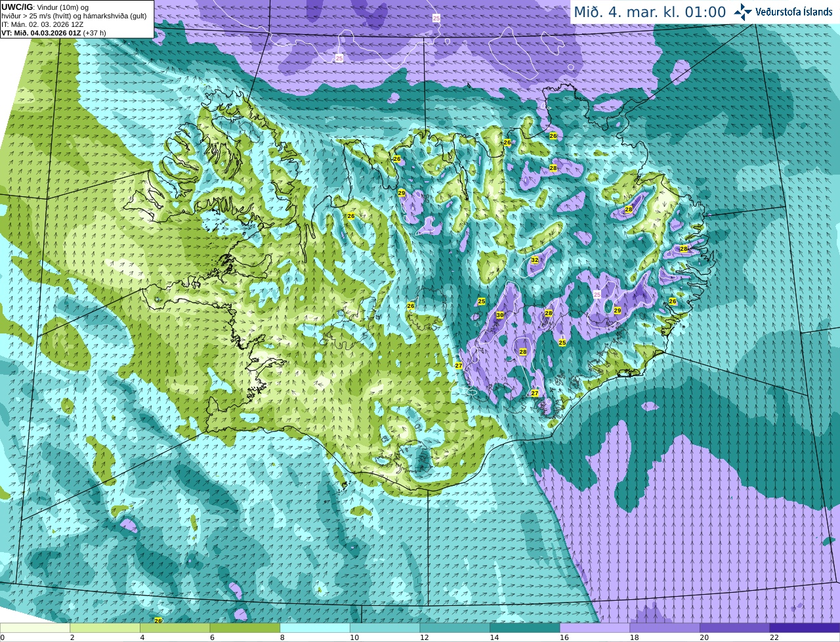The width and height of the screenshot is (840, 642).
Task: Click the scale tick label 22
Action: (x=776, y=637)
